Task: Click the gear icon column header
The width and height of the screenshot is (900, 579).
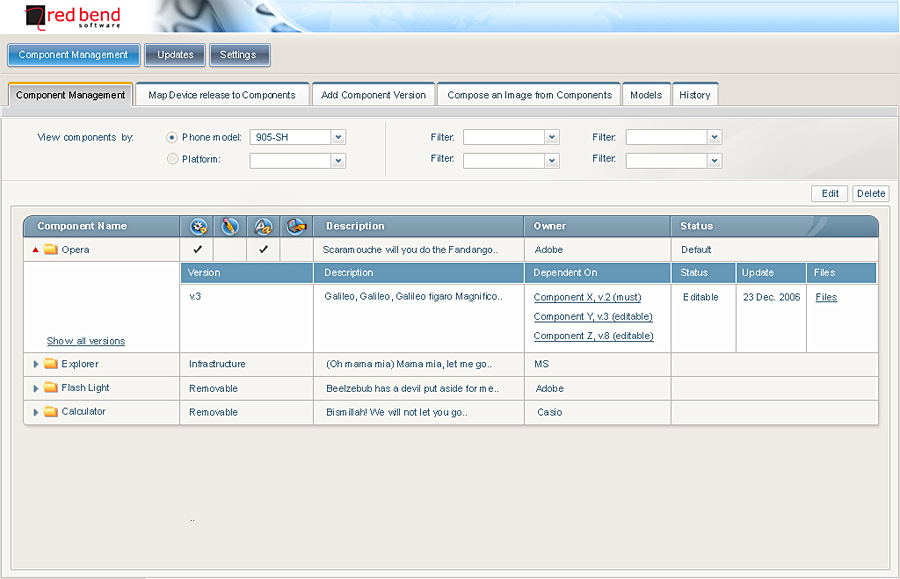Action: coord(197,226)
